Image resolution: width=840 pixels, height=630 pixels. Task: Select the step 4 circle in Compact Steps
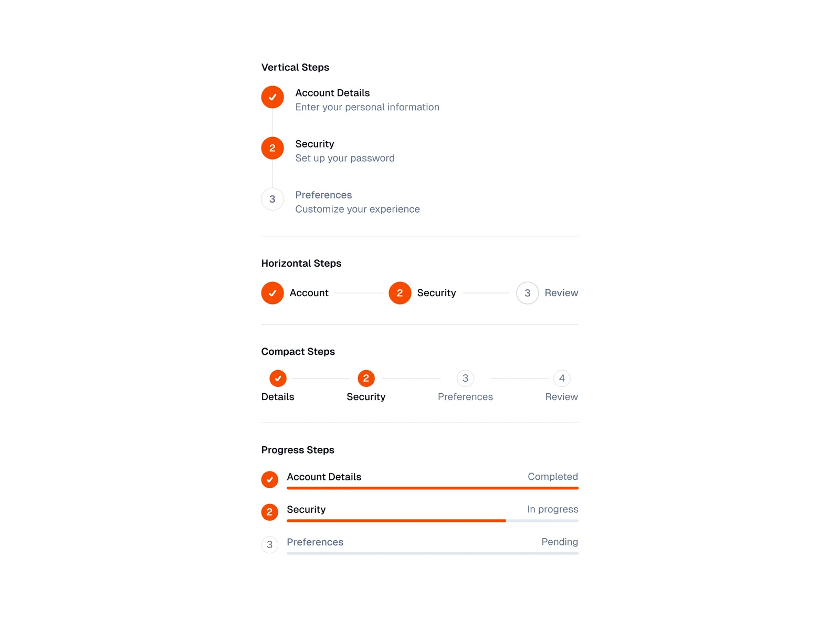(562, 378)
